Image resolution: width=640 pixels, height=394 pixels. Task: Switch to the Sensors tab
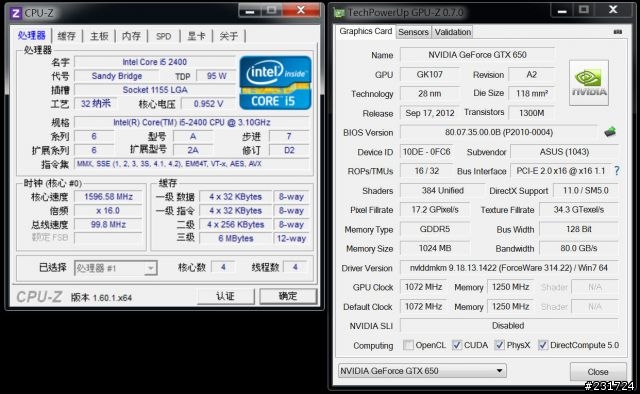[x=413, y=32]
